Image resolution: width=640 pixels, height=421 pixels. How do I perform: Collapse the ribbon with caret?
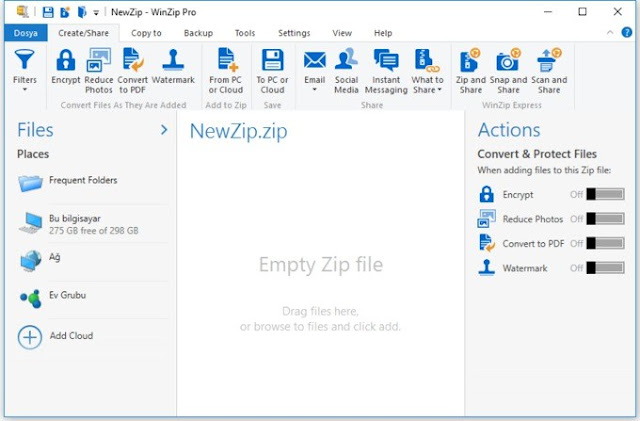[x=610, y=33]
